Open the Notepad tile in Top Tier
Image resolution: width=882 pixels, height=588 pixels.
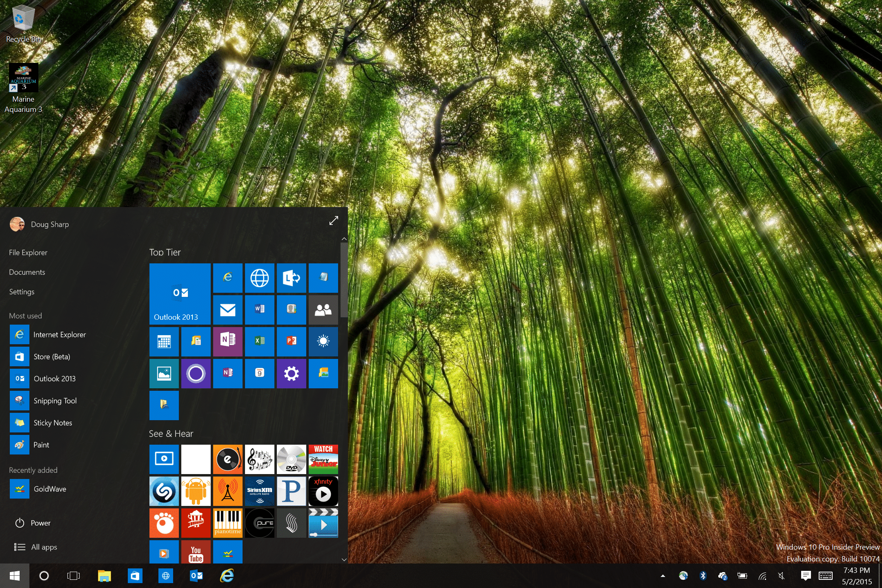pos(323,278)
